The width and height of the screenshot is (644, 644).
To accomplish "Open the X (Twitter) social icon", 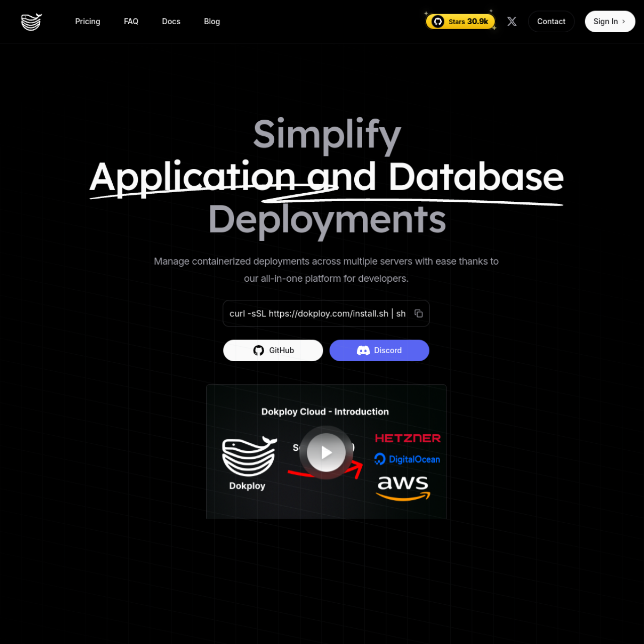I will pos(512,22).
